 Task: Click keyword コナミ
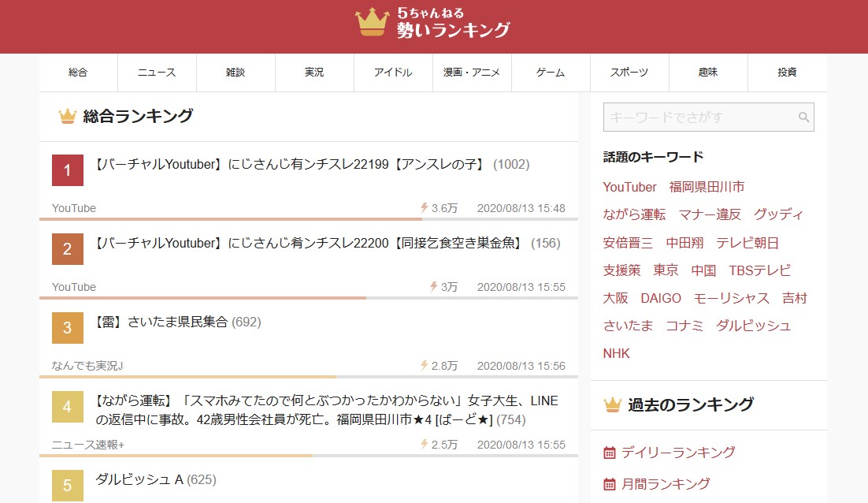pos(684,326)
